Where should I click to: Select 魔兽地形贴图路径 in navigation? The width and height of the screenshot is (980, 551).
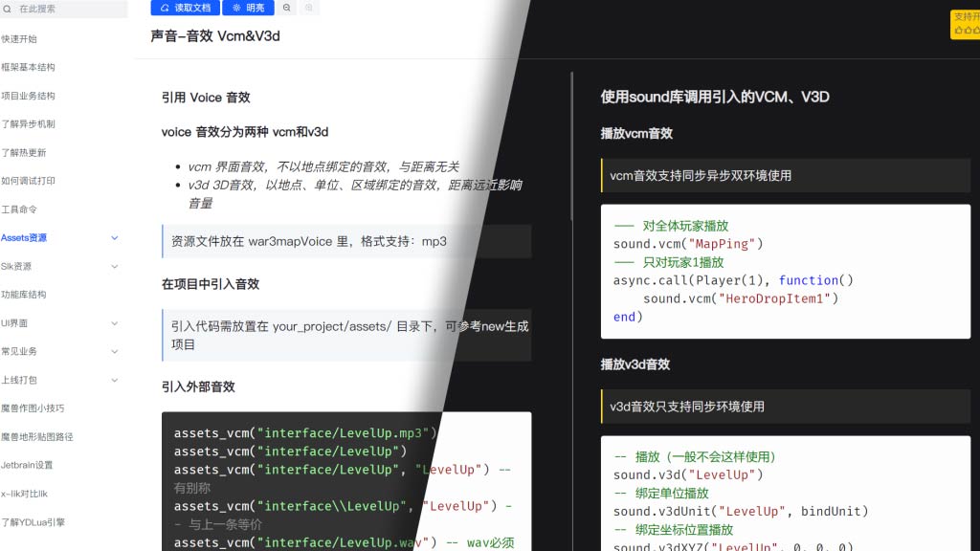click(36, 437)
